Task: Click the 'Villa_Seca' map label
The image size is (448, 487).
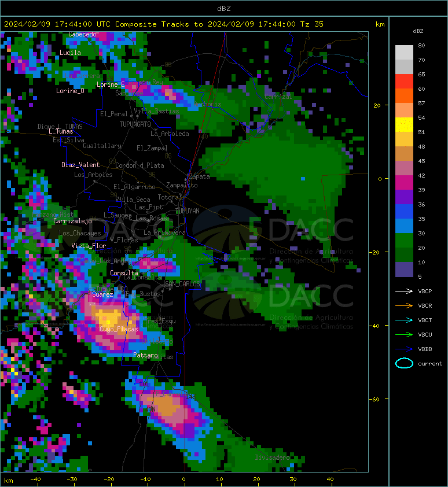Action: [133, 200]
